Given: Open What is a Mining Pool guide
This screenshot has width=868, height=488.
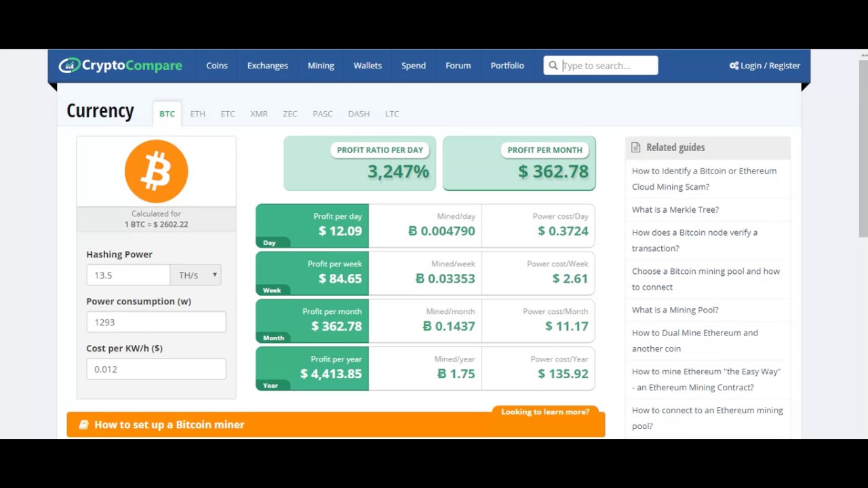Looking at the screenshot, I should (x=675, y=310).
